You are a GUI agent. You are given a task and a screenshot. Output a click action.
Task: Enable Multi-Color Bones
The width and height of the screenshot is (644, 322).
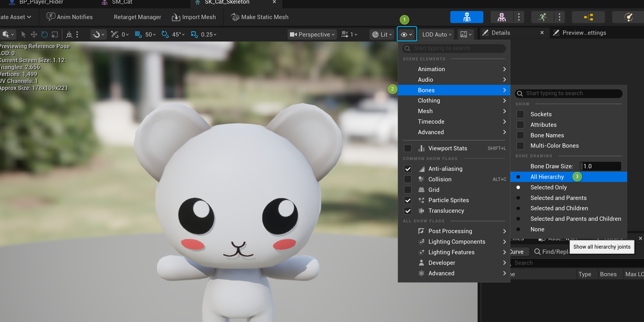tap(520, 146)
